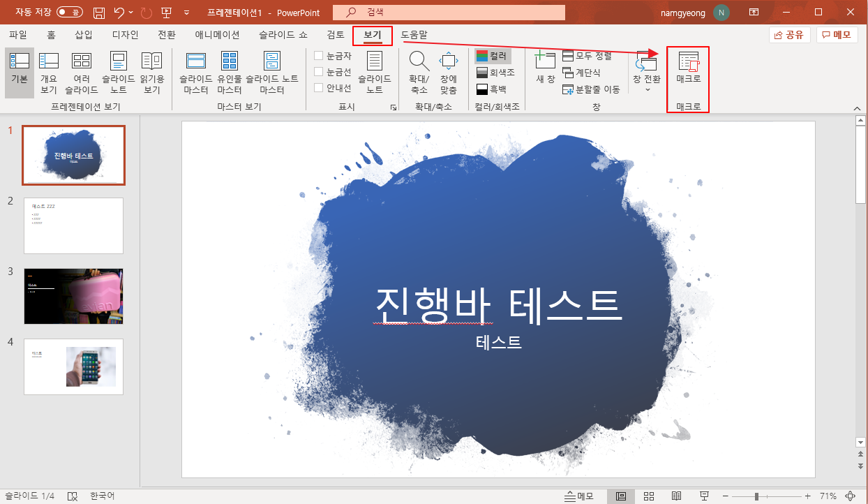Screen dimensions: 868x504
Task: Click the 공유 (Share) button
Action: (x=789, y=34)
